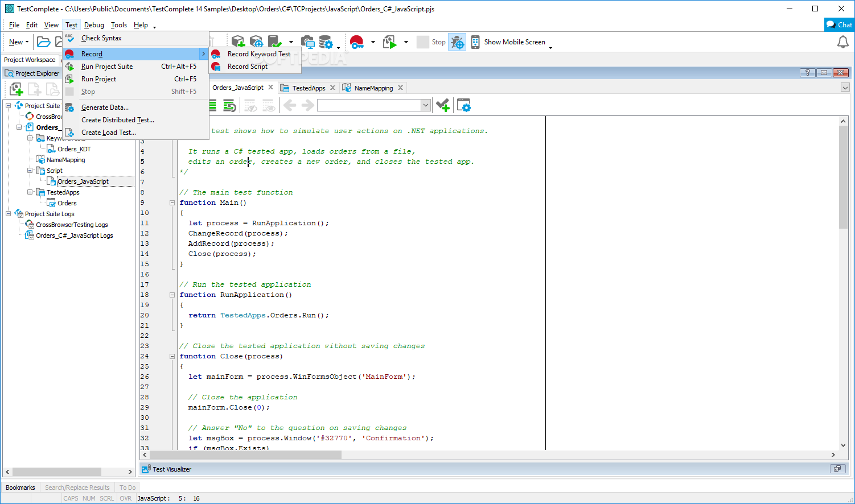Open the Search/Replace Results tab
The image size is (855, 504).
(x=77, y=488)
